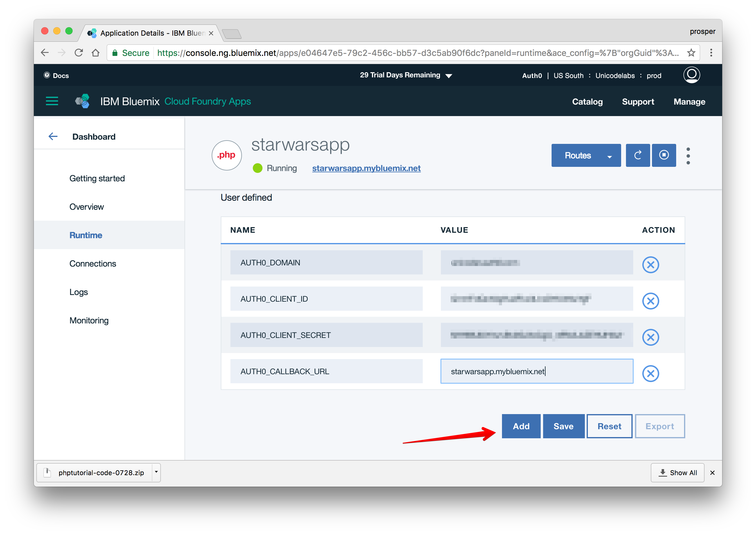Select the prod space
Viewport: 756px width, 535px height.
[653, 76]
